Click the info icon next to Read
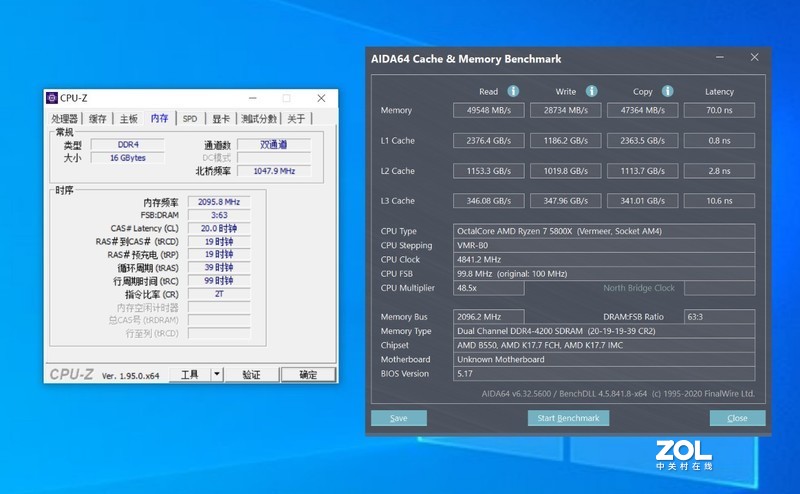This screenshot has width=800, height=494. [x=513, y=91]
